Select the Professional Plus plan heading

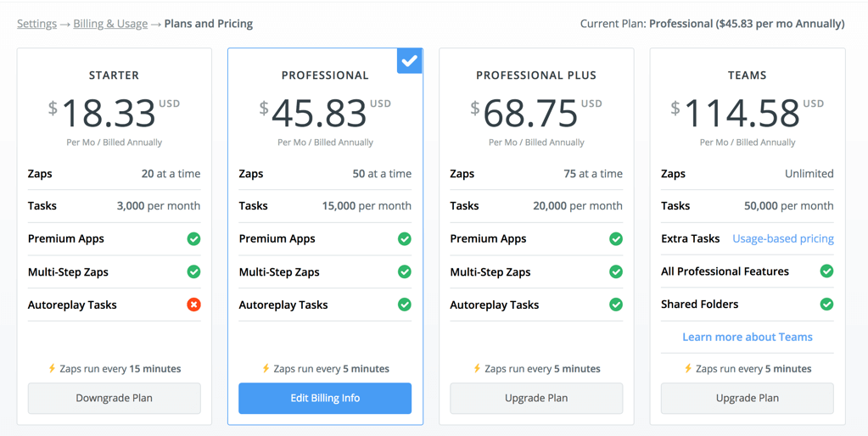click(536, 75)
